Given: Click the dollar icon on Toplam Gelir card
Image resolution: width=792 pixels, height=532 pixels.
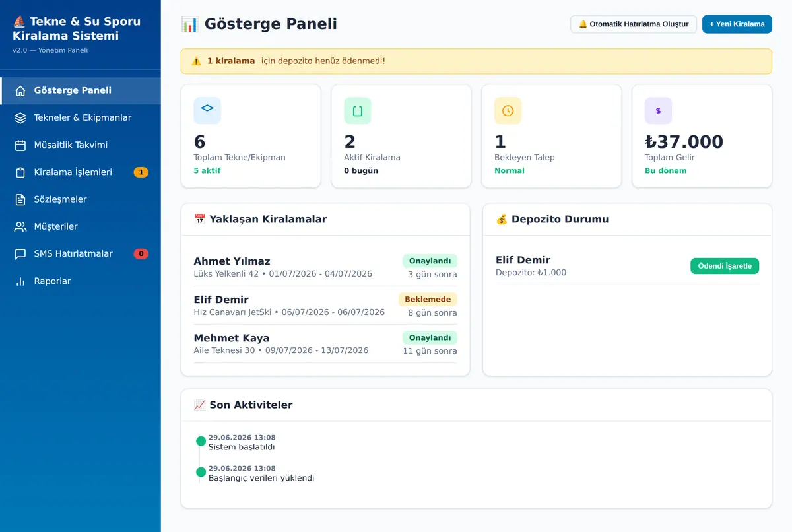Looking at the screenshot, I should coord(658,111).
